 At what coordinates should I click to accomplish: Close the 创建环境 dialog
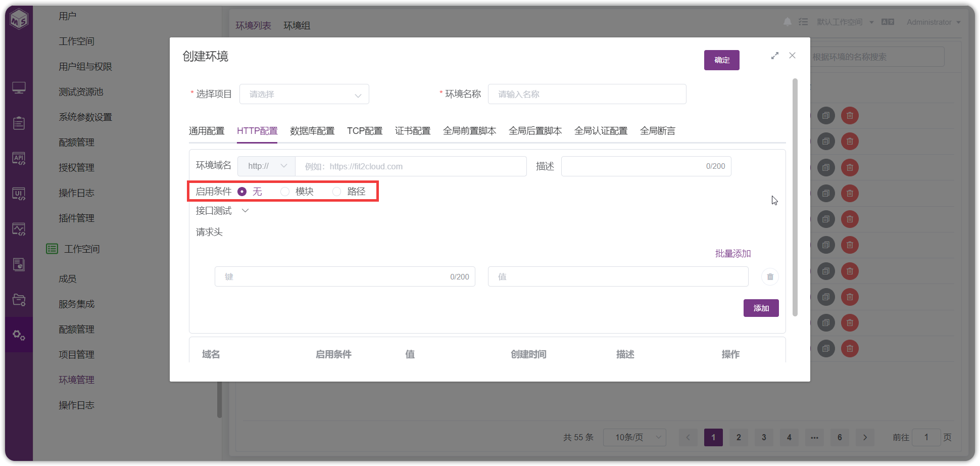tap(792, 56)
